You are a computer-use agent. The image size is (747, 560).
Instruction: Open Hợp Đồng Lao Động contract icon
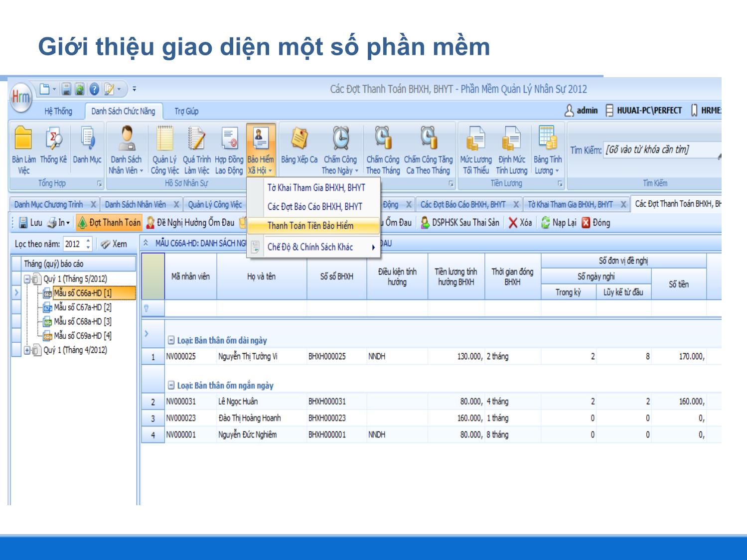229,149
